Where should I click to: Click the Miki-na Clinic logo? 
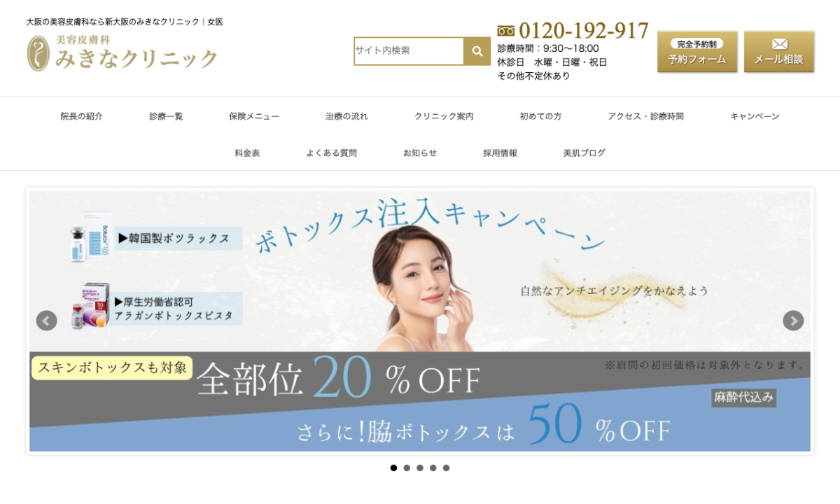122,53
